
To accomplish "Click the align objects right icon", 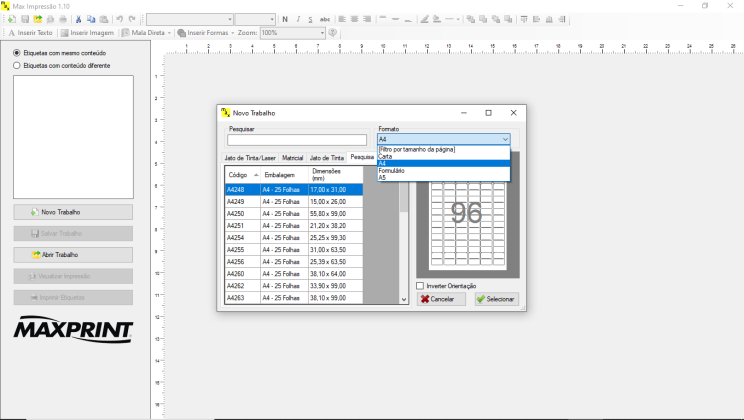I will 562,19.
